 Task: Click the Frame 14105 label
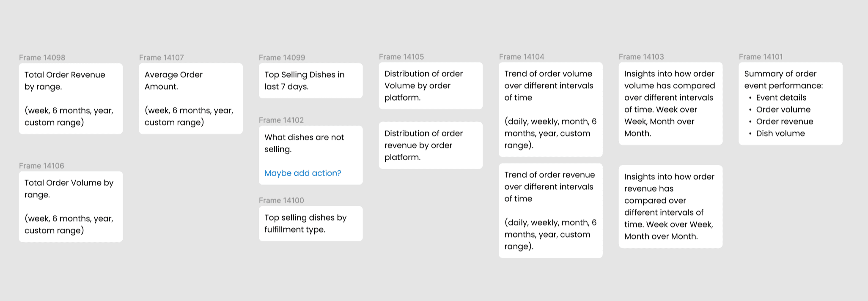[401, 57]
